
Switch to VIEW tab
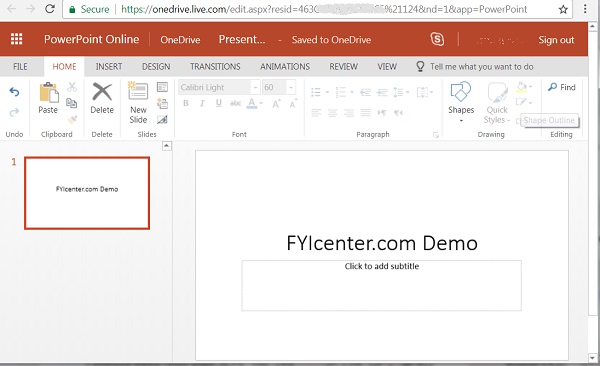click(387, 67)
